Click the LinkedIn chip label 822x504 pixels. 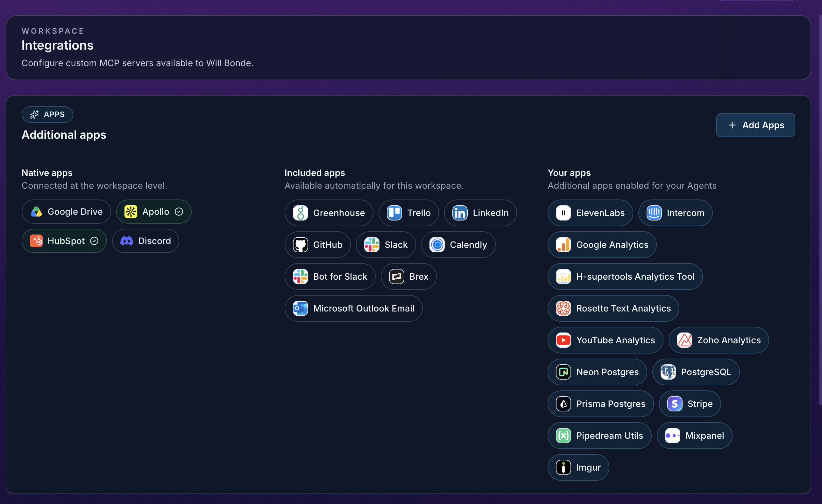(490, 213)
